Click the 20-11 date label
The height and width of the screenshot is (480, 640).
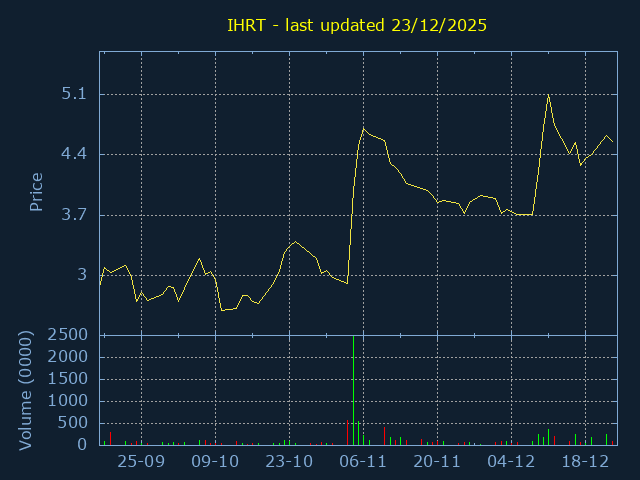point(437,462)
